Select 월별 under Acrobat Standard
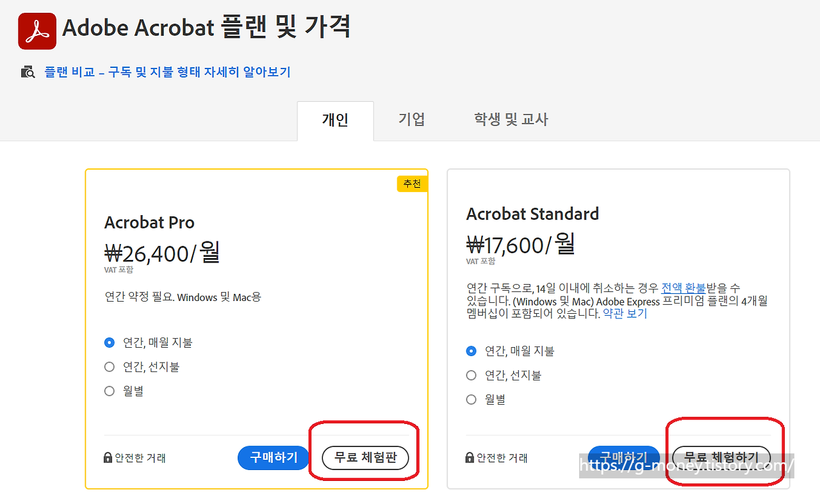820x504 pixels. click(471, 400)
